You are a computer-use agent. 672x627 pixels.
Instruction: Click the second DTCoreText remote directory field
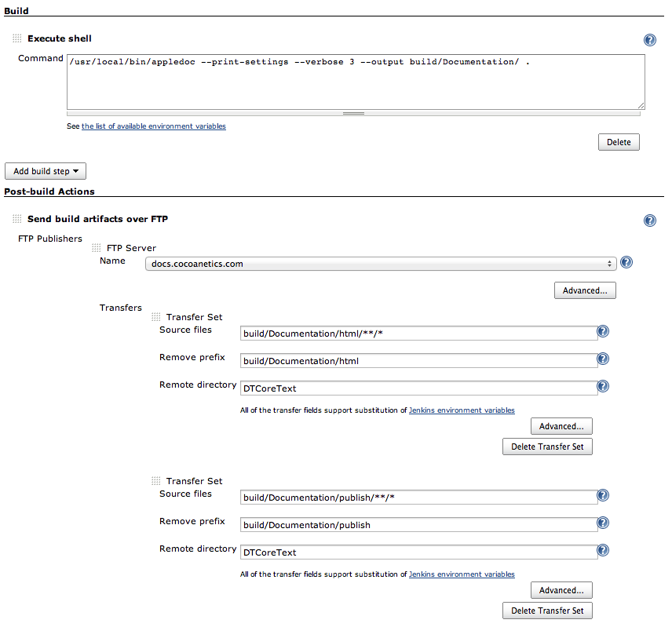pos(418,552)
